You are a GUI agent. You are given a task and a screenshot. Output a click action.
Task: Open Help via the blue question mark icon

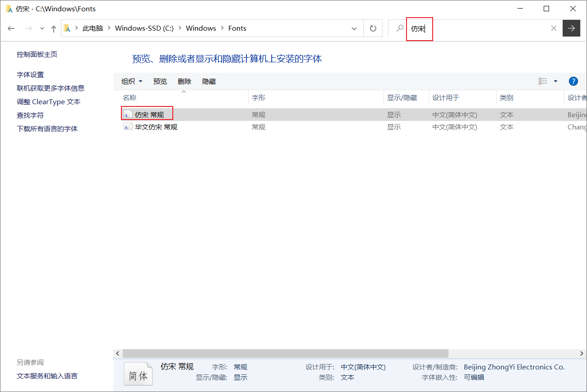pyautogui.click(x=573, y=81)
